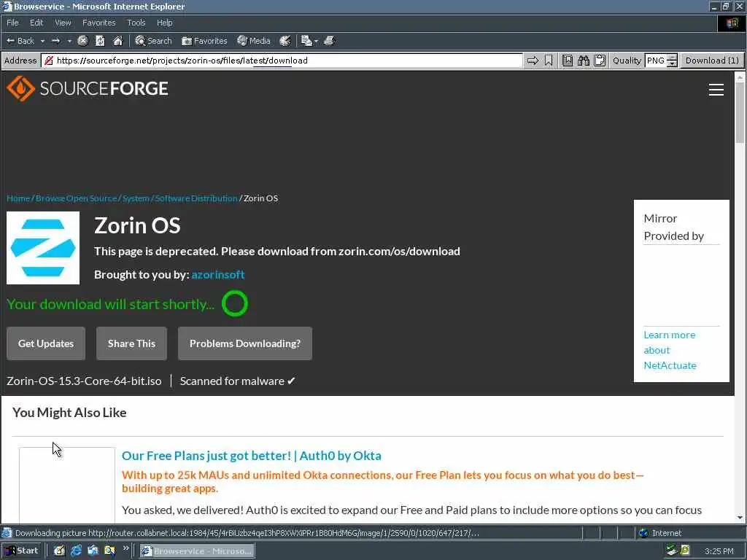This screenshot has height=560, width=747.
Task: Expand the Mail icon dropdown arrow
Action: point(316,42)
